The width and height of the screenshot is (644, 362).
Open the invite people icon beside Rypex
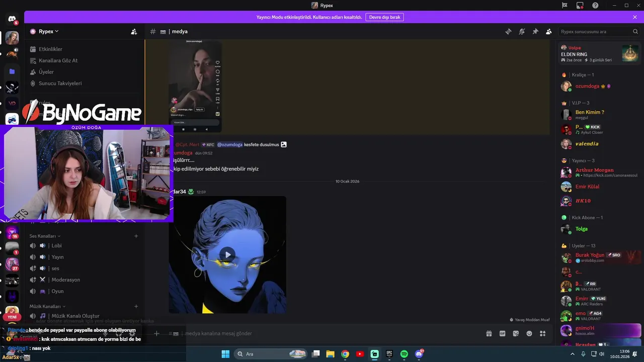[134, 31]
